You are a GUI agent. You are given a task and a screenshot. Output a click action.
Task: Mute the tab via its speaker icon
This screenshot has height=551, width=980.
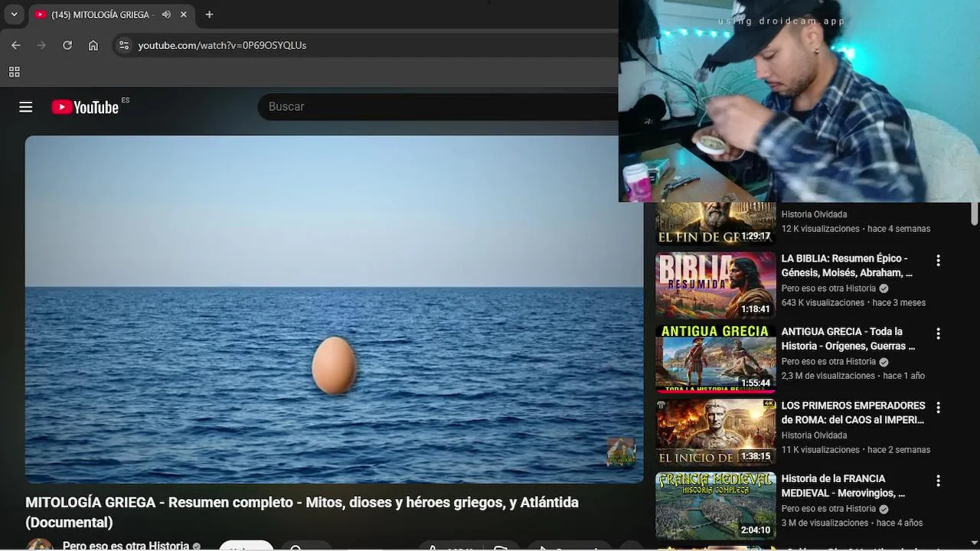click(x=166, y=15)
